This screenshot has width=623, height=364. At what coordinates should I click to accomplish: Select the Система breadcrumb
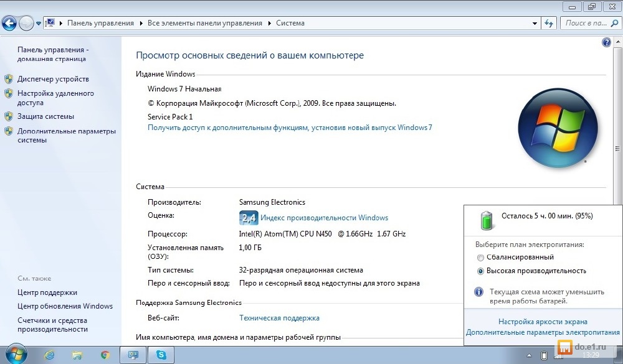pos(290,23)
